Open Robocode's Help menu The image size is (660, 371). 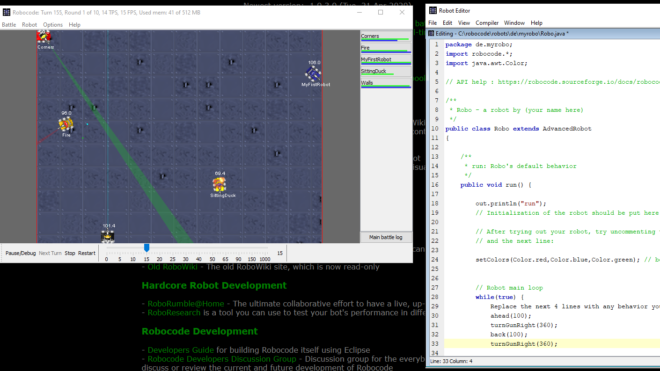click(75, 25)
